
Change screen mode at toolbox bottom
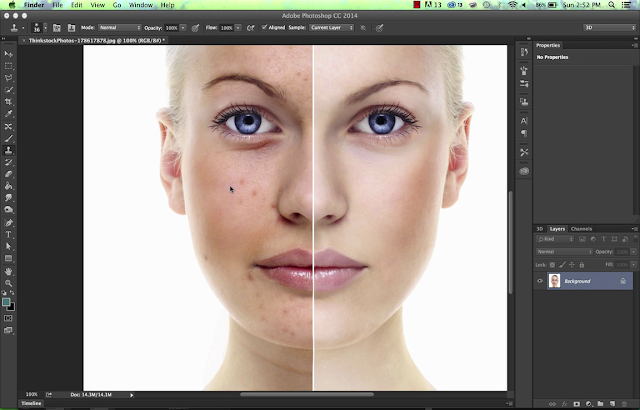coord(8,330)
